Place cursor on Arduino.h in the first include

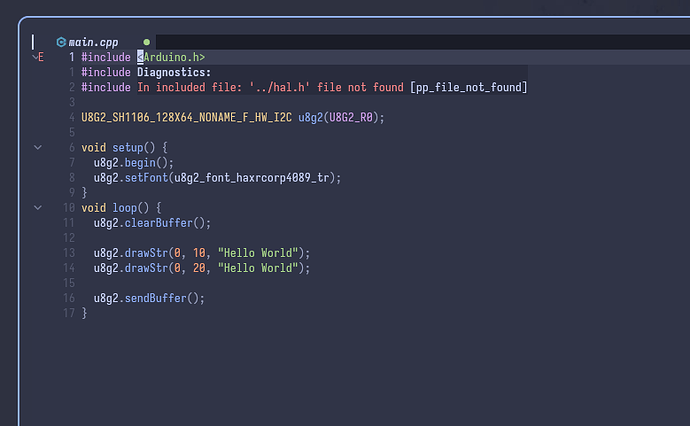point(171,57)
